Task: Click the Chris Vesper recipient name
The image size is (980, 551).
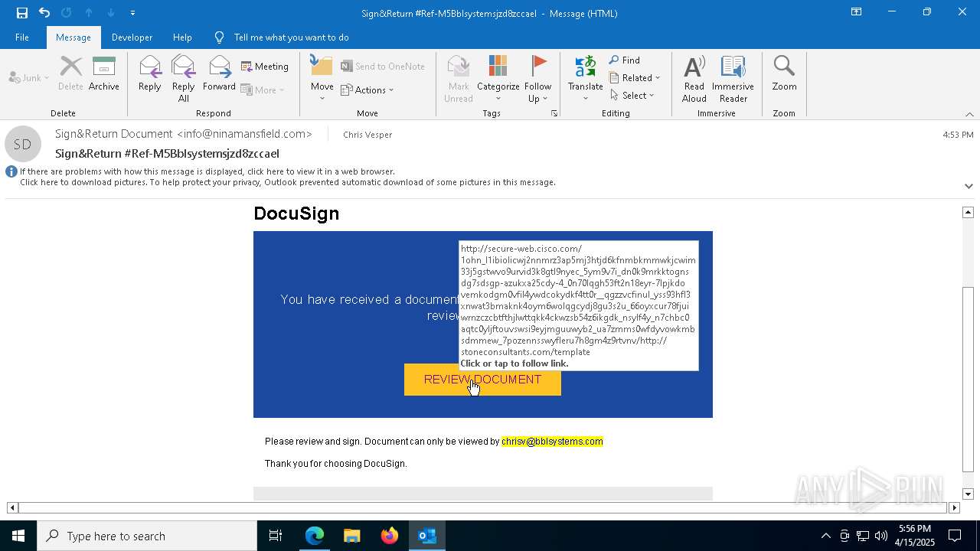Action: point(367,135)
